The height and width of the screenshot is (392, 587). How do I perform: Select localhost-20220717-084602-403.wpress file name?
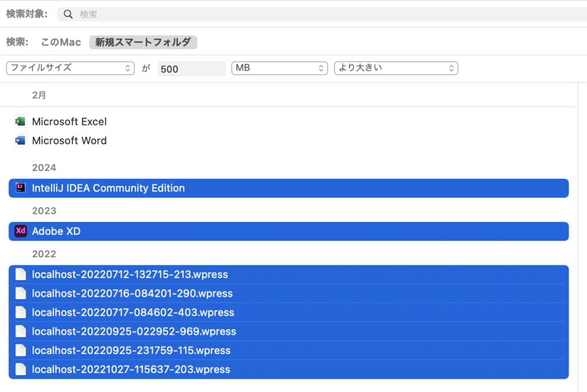click(x=133, y=312)
